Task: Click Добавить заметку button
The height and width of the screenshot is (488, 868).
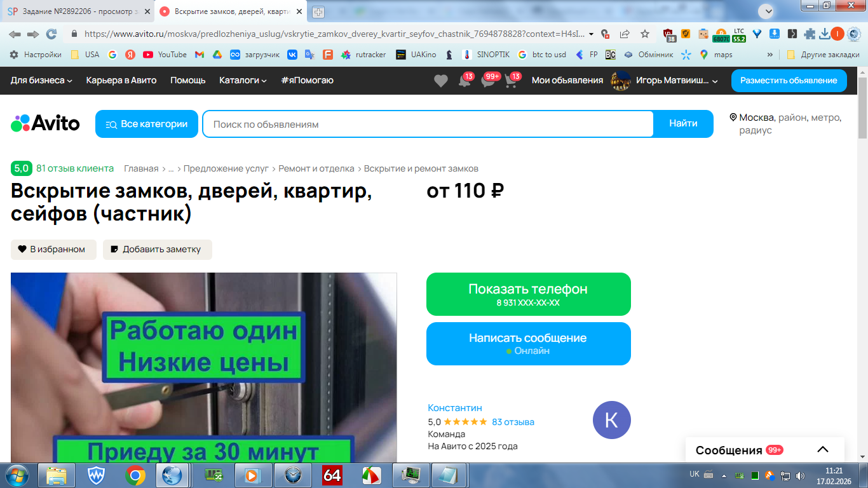Action: point(158,250)
